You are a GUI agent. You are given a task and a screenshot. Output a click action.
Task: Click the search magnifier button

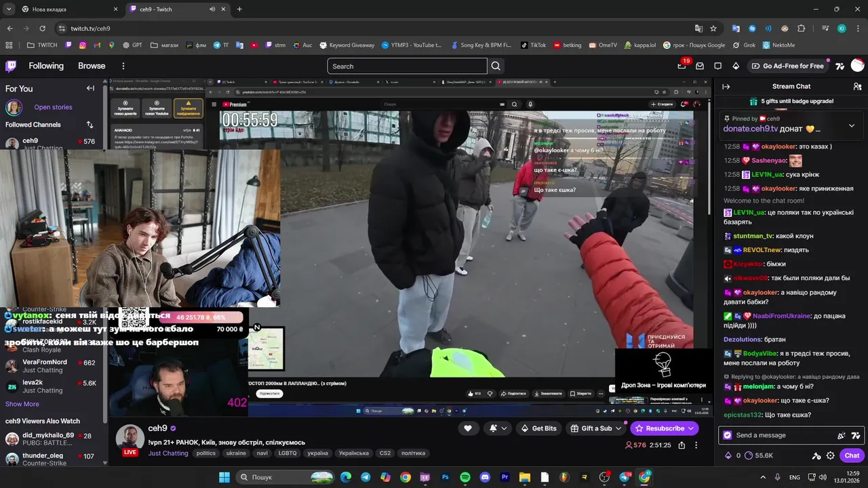click(496, 66)
